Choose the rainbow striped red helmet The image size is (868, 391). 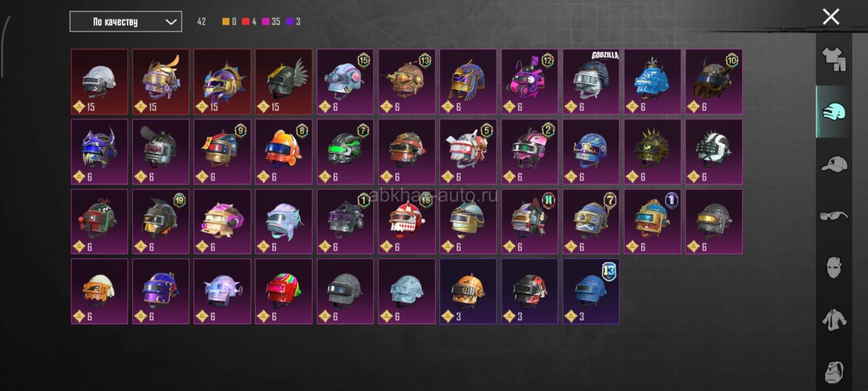[284, 291]
